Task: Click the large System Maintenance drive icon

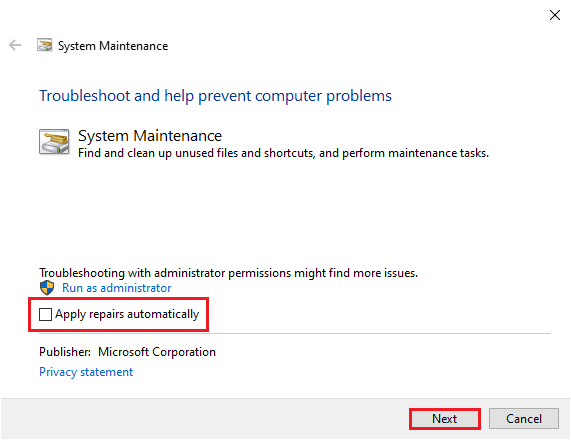Action: (x=54, y=142)
